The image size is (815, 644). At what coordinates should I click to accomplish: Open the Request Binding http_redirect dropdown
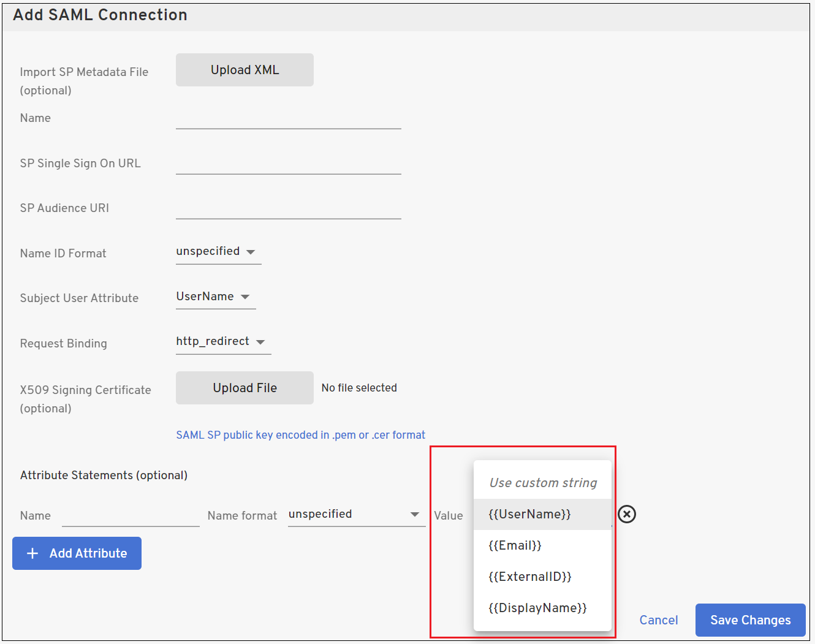pos(223,342)
